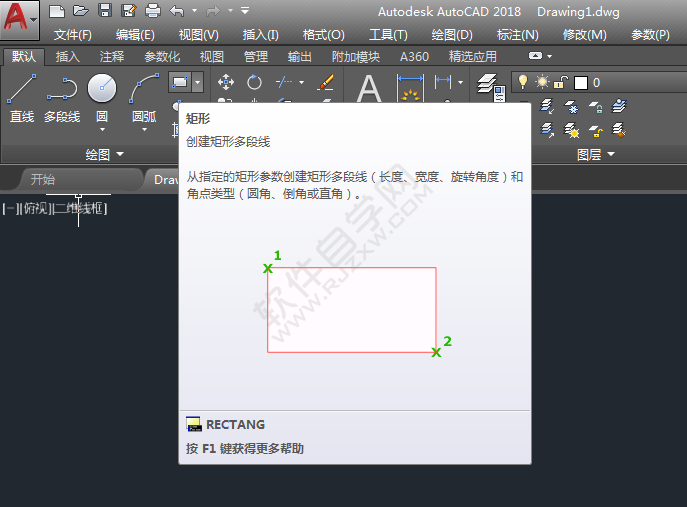
Task: Expand the 图层 panel
Action: (x=595, y=154)
